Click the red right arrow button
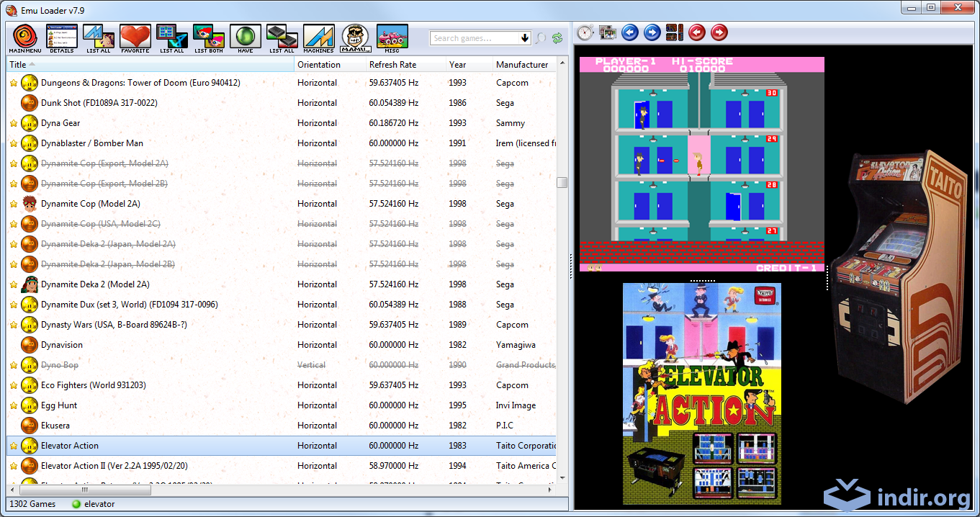This screenshot has width=980, height=517. coord(719,32)
